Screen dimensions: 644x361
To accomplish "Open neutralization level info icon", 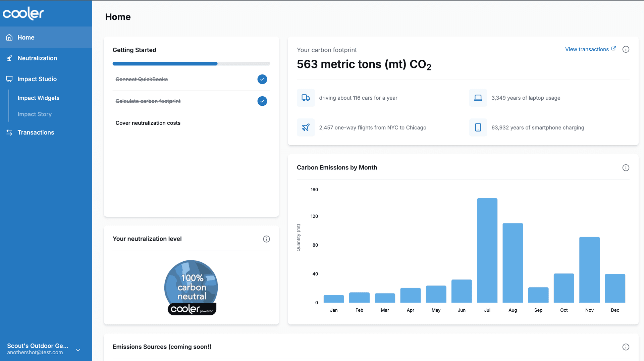I will tap(266, 239).
